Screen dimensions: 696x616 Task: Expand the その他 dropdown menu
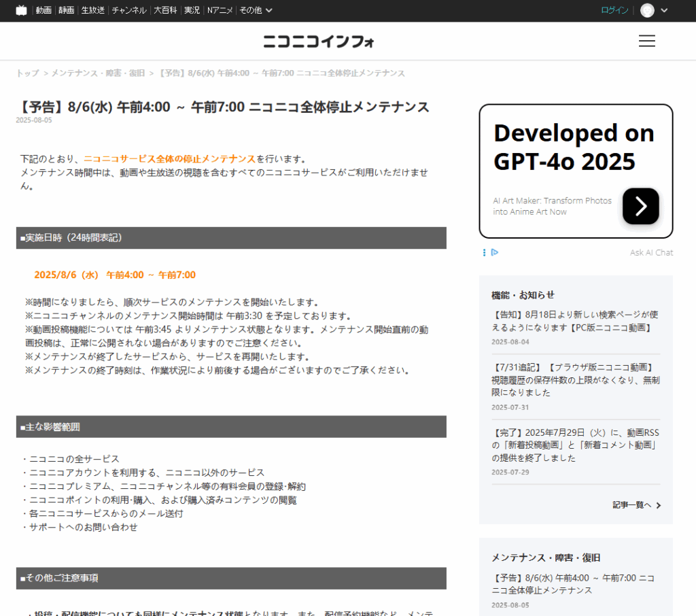pos(256,10)
